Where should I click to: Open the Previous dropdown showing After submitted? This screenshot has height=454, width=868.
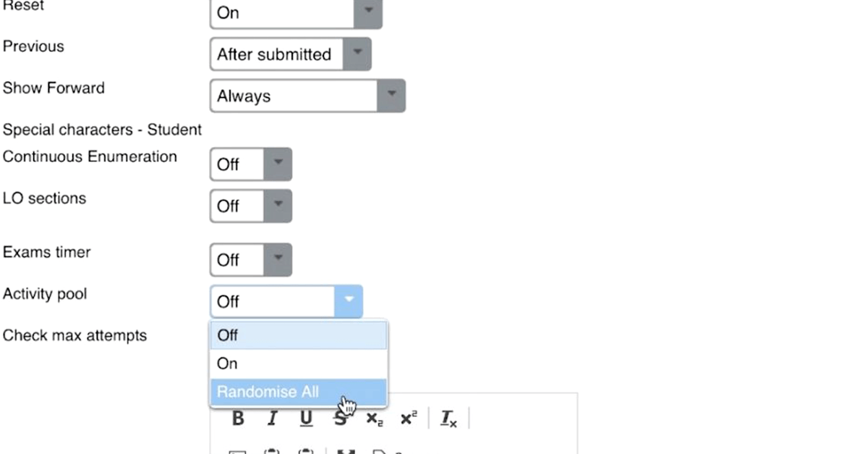click(x=290, y=54)
